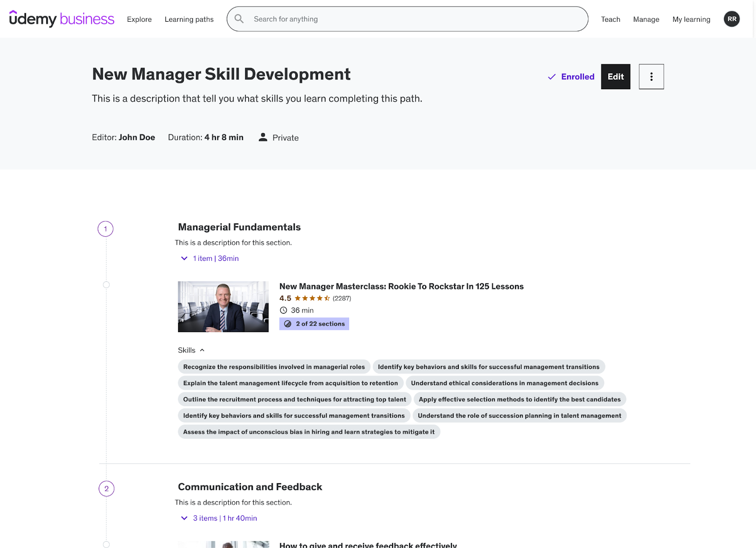This screenshot has width=756, height=548.
Task: Click the Private visibility person icon
Action: [263, 137]
